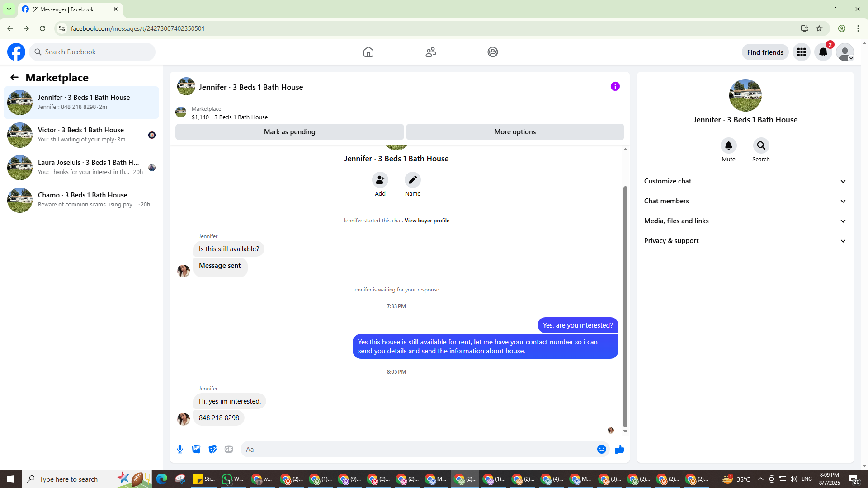Image resolution: width=868 pixels, height=488 pixels.
Task: Open Windows notification center icon
Action: [x=854, y=479]
